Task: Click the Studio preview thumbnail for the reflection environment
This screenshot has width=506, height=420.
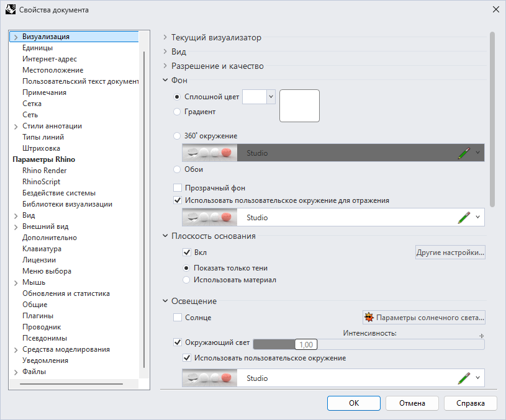Action: tap(210, 217)
